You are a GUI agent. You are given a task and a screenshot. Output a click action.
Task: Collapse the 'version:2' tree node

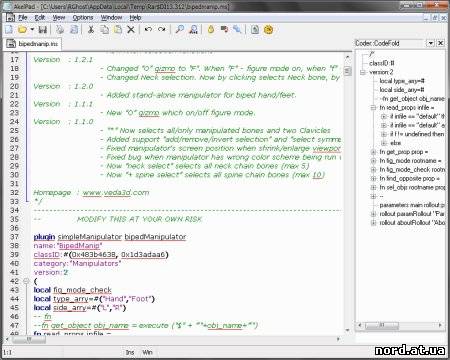coord(363,72)
